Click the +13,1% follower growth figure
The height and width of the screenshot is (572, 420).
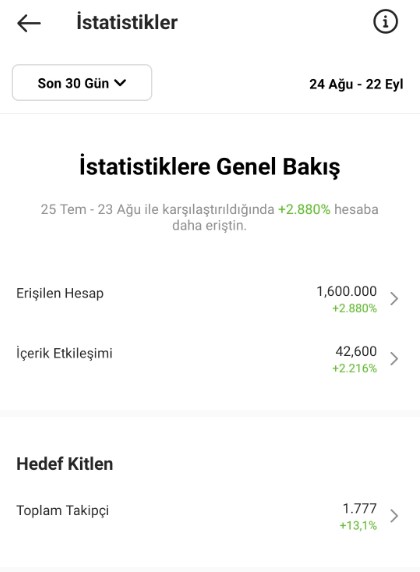coord(358,525)
